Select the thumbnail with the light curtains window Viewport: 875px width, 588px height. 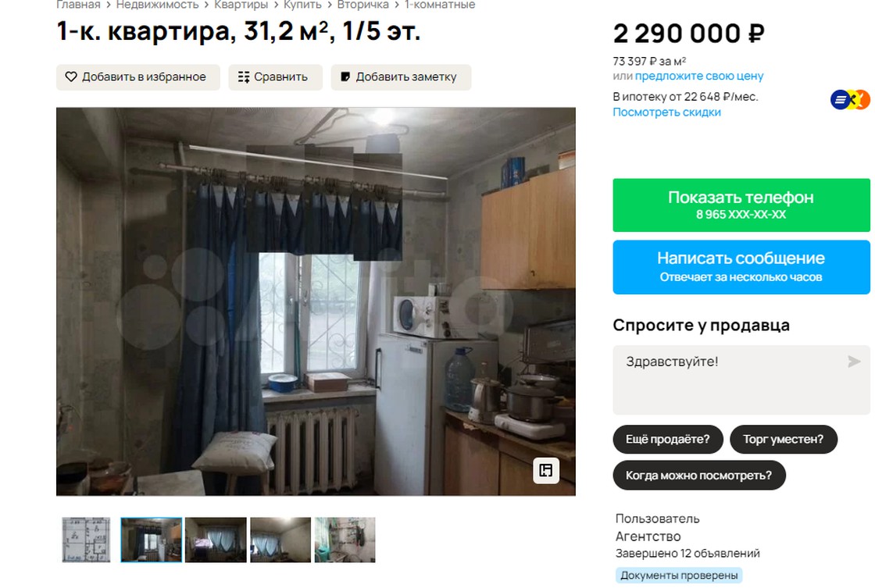pos(280,540)
